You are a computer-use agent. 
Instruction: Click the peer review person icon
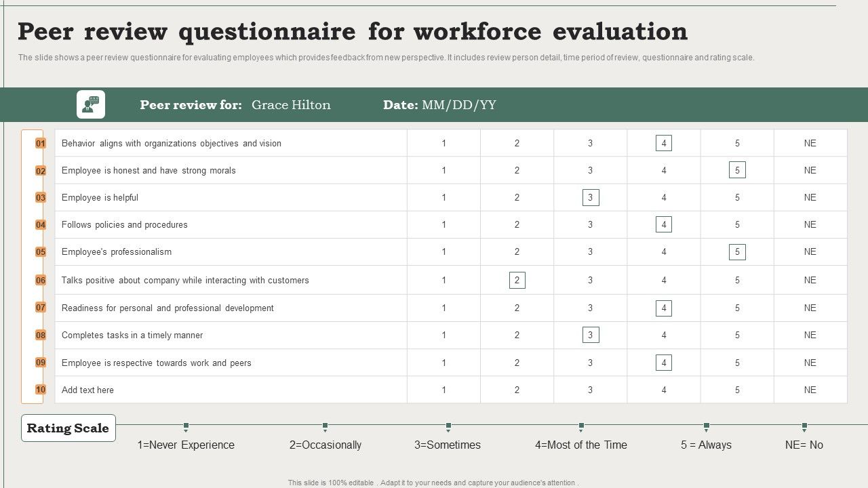(91, 104)
